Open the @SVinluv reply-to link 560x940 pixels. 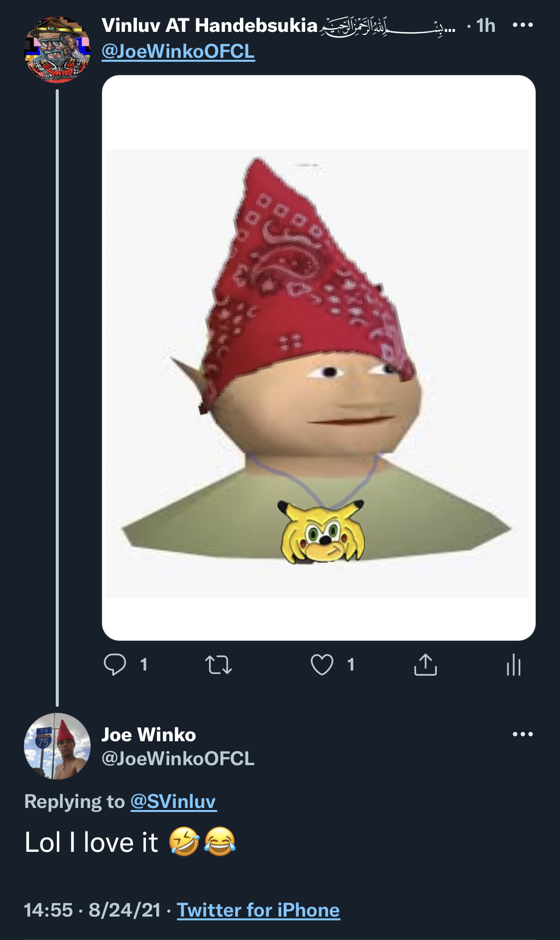coord(173,801)
